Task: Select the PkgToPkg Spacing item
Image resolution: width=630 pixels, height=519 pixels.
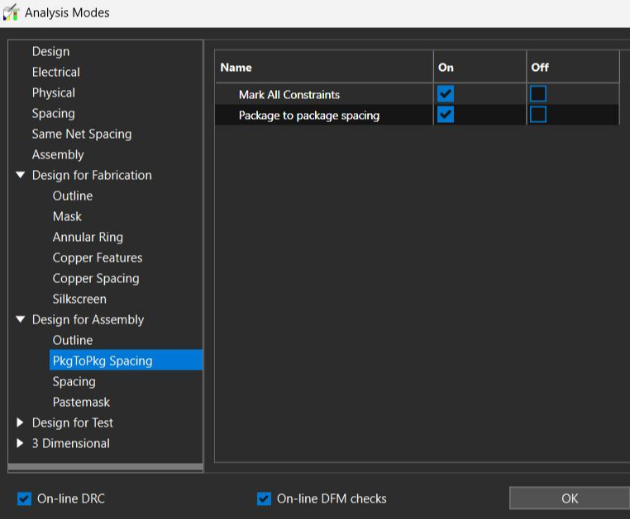Action: 126,360
